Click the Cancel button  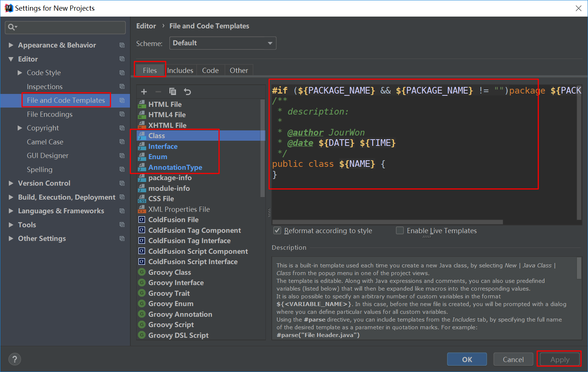click(x=513, y=359)
